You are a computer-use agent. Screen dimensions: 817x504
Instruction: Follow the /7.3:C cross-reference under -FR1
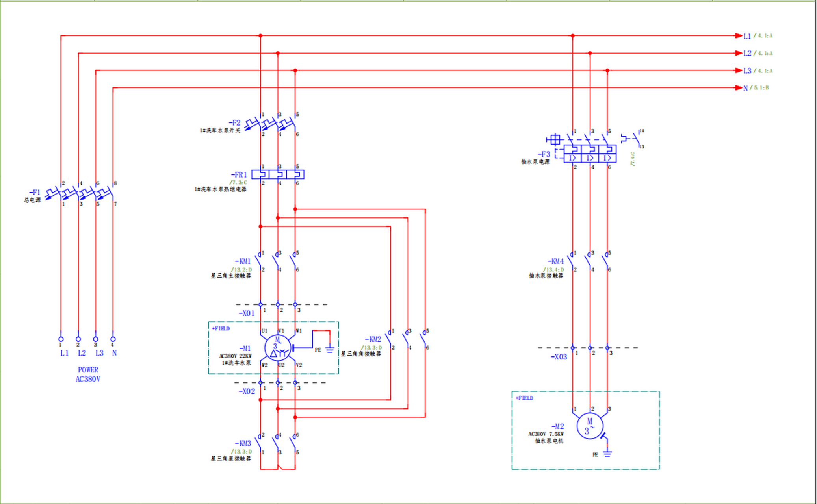click(238, 183)
